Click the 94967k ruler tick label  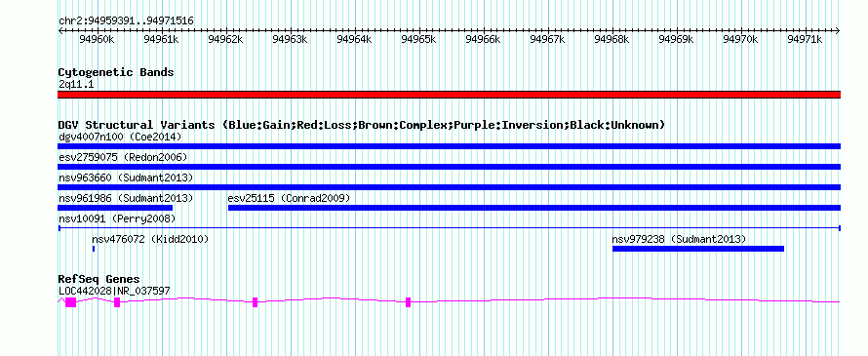[547, 39]
